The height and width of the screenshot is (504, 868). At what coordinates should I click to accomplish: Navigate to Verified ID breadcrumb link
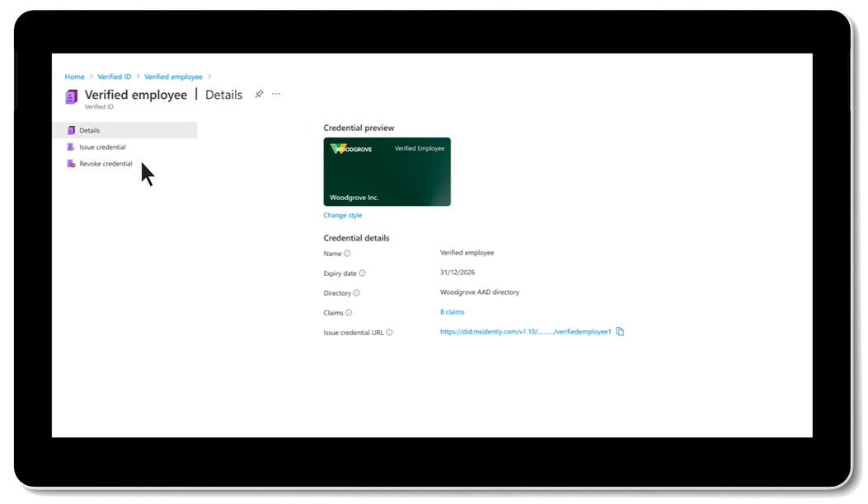pyautogui.click(x=115, y=77)
